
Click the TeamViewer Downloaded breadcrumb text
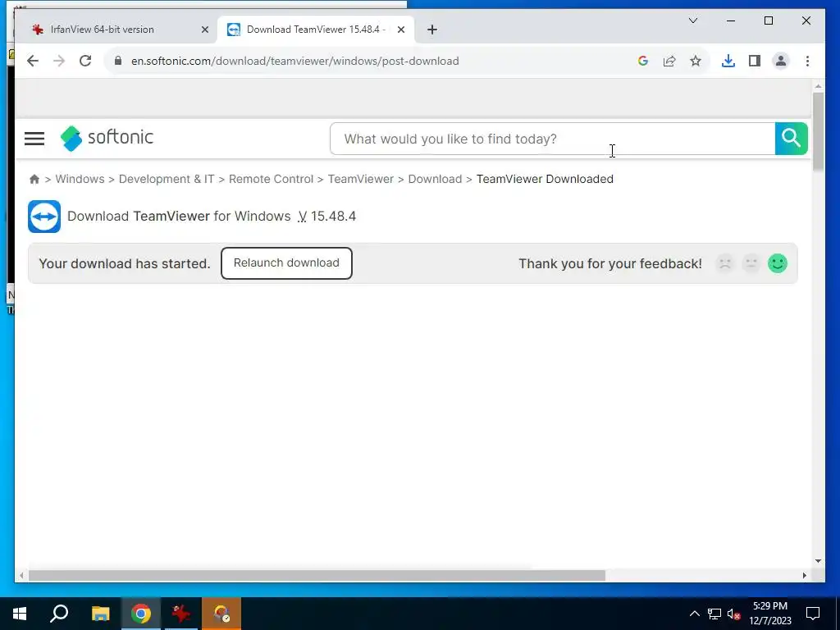pyautogui.click(x=545, y=179)
